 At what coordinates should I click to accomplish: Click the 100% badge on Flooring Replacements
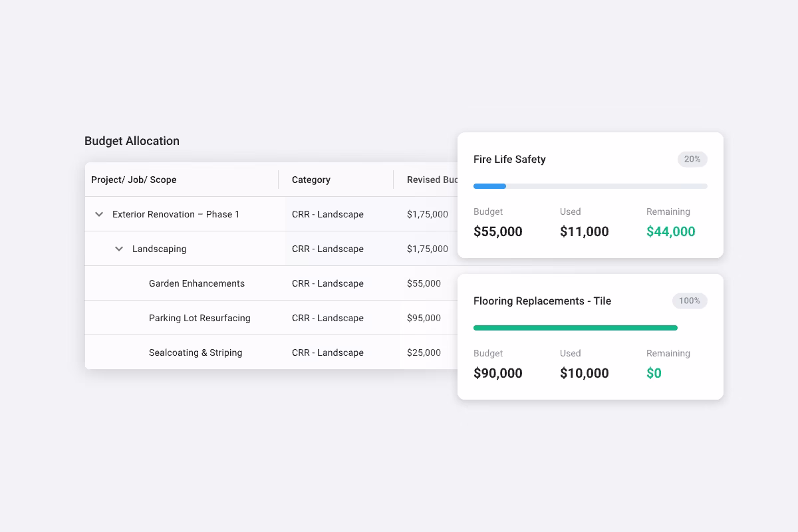click(690, 301)
